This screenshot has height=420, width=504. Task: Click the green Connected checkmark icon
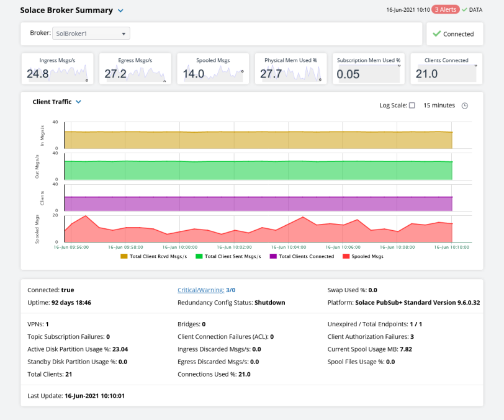point(437,34)
